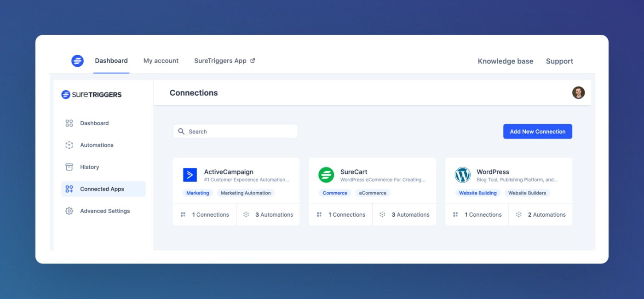View WordPress's 1 Connections
The height and width of the screenshot is (299, 644).
(483, 215)
